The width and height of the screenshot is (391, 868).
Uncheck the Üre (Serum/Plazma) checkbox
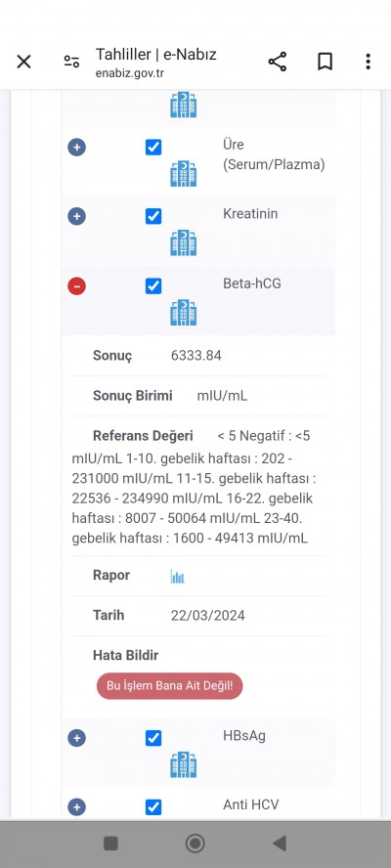pyautogui.click(x=153, y=148)
